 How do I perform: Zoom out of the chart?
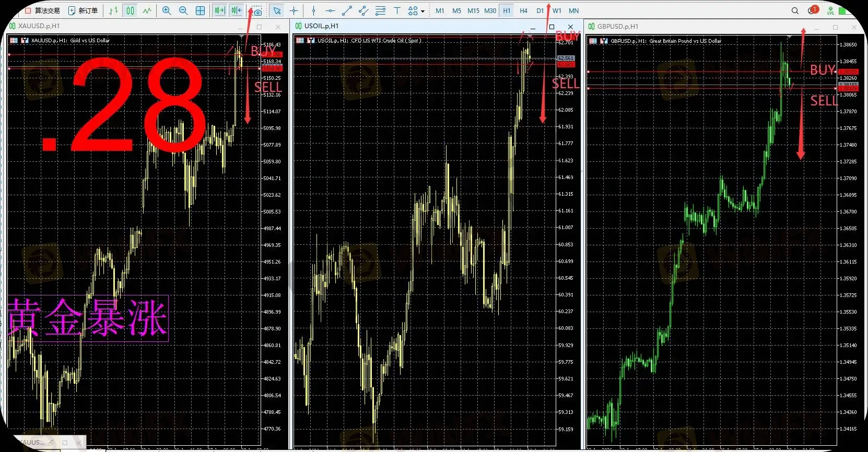pos(183,10)
